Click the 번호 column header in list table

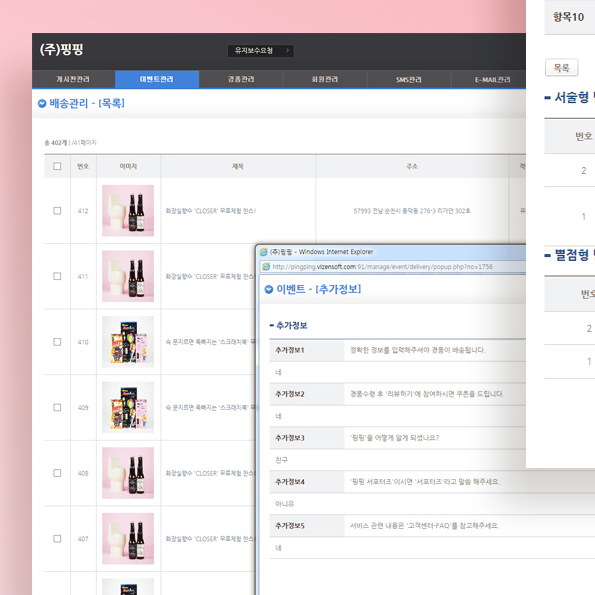point(83,166)
